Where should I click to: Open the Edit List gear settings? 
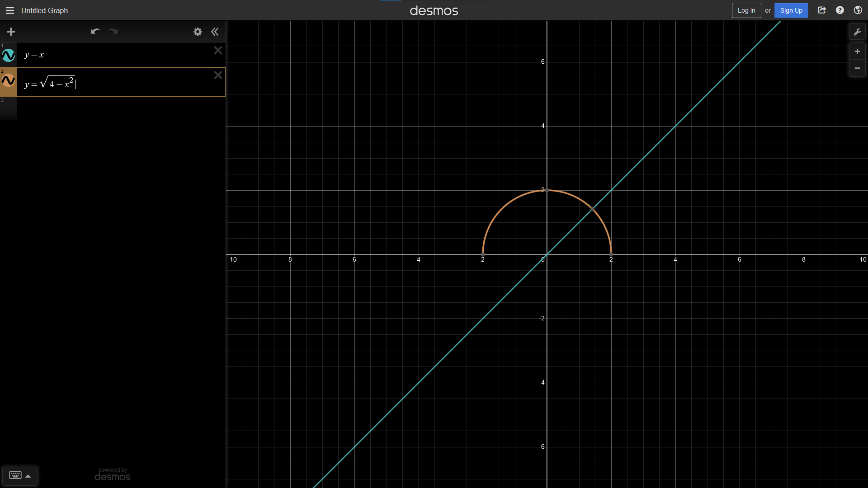click(x=198, y=32)
